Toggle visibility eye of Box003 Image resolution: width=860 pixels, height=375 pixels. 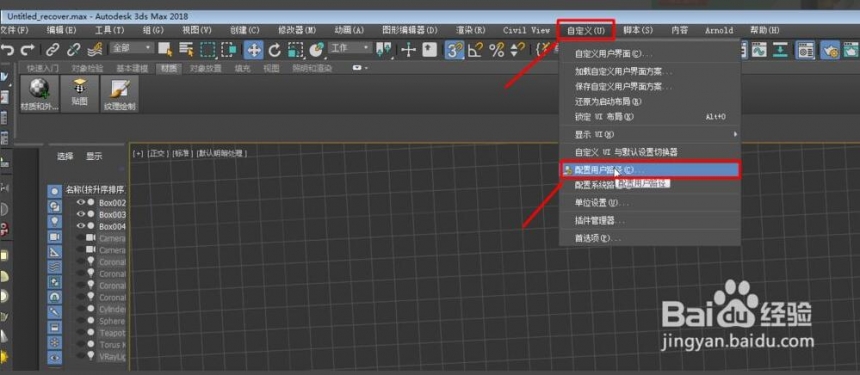[x=81, y=214]
